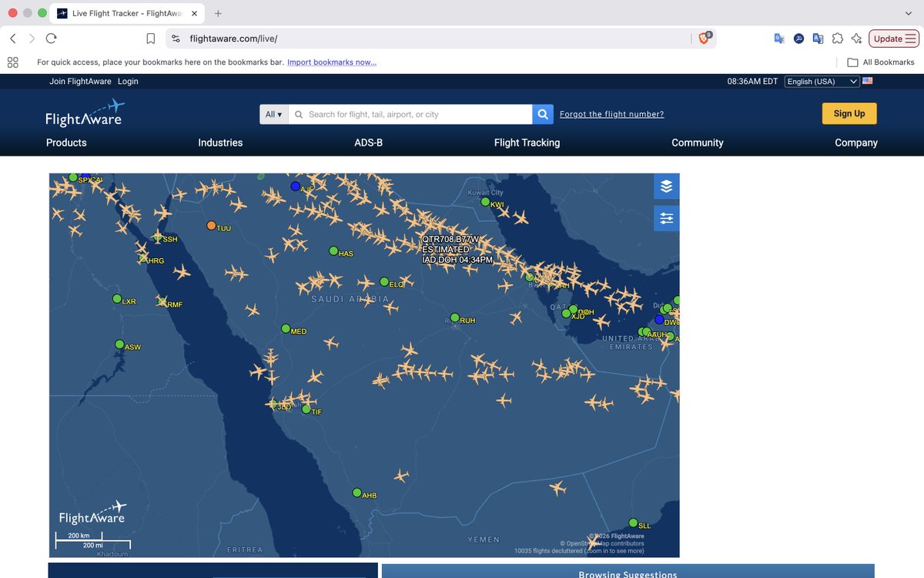Click the green TIF airport marker
924x578 pixels.
click(306, 409)
